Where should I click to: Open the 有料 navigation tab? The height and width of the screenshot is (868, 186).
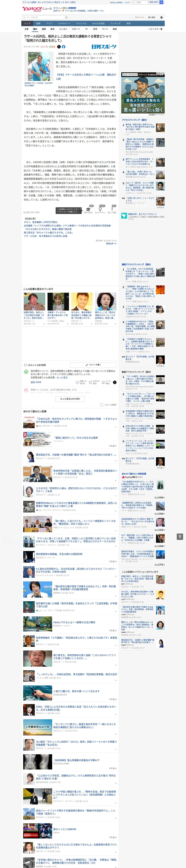tap(128, 24)
